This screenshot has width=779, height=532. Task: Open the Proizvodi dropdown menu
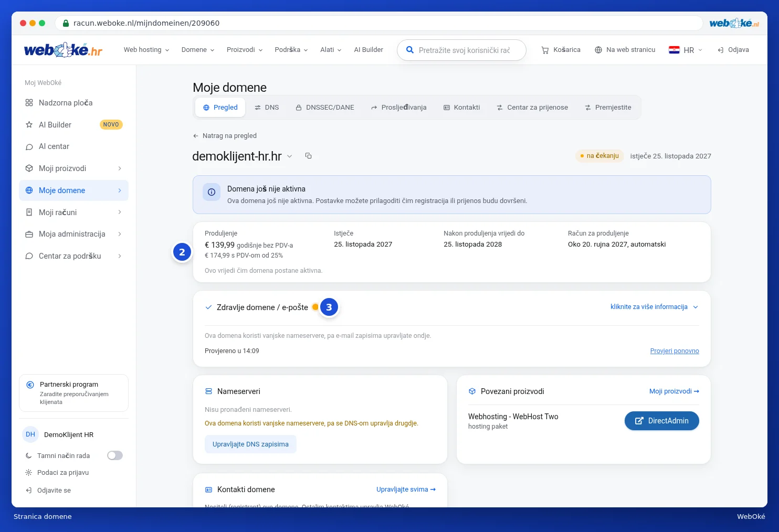[245, 50]
